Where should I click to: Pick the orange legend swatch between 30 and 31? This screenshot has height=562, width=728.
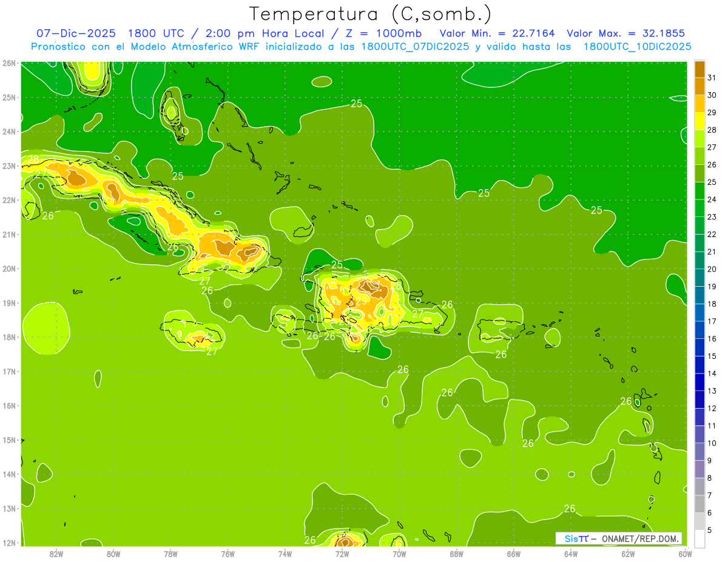tap(699, 87)
